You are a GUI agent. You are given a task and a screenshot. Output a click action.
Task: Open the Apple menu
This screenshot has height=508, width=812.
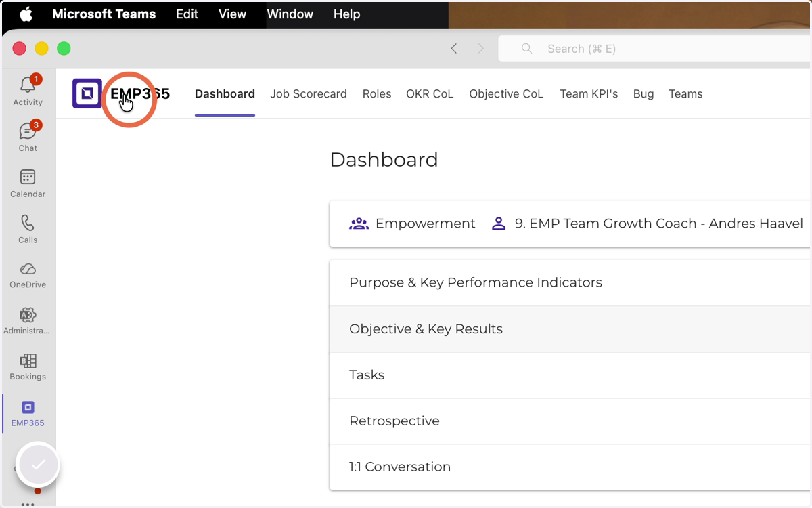coord(26,14)
